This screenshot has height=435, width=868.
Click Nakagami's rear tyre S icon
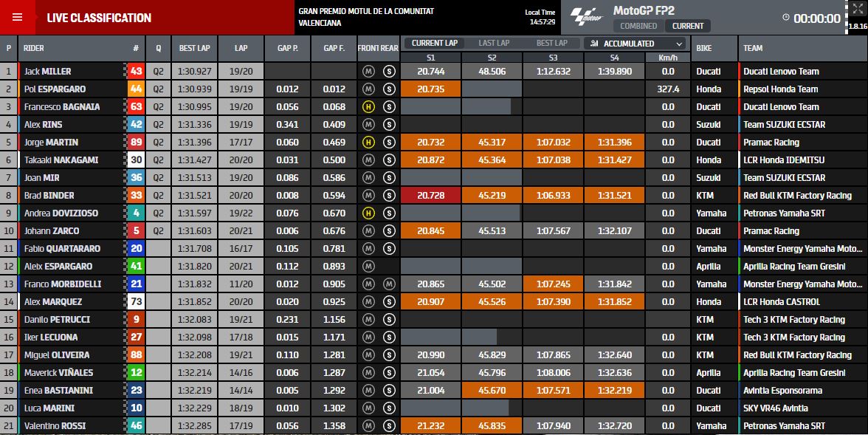389,160
